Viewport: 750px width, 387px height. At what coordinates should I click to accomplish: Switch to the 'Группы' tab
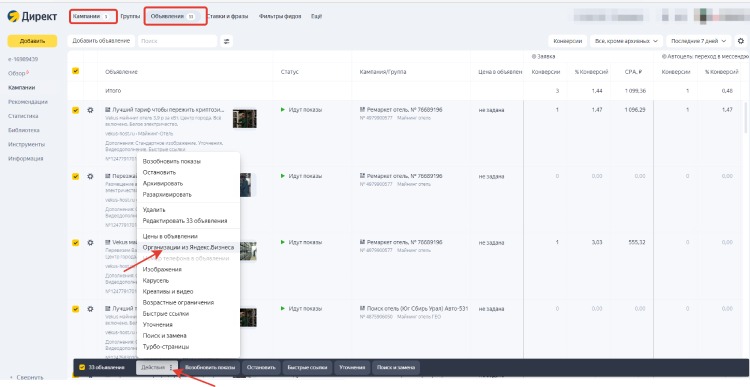coord(130,16)
